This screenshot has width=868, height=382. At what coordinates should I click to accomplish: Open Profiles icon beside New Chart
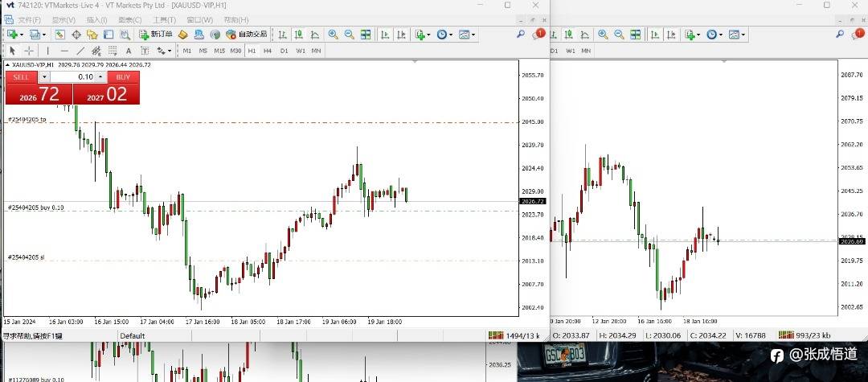pyautogui.click(x=35, y=35)
